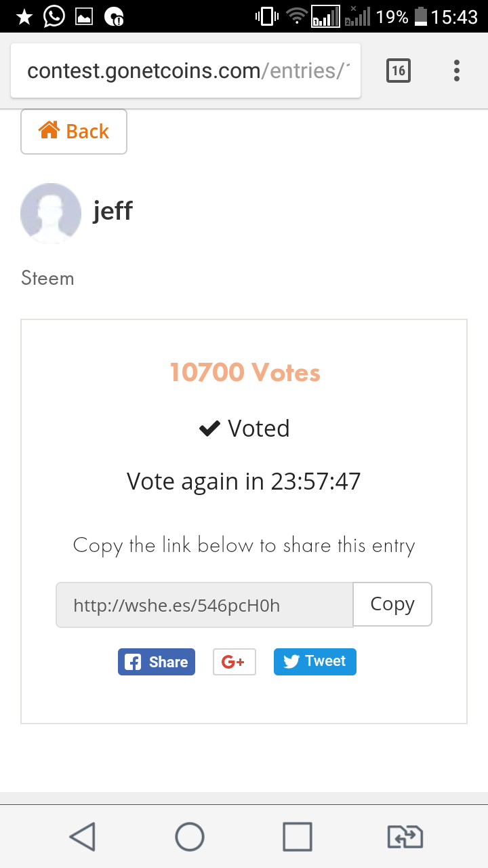This screenshot has height=868, width=488.
Task: Open the WhatsApp notification icon in status bar
Action: [54, 16]
